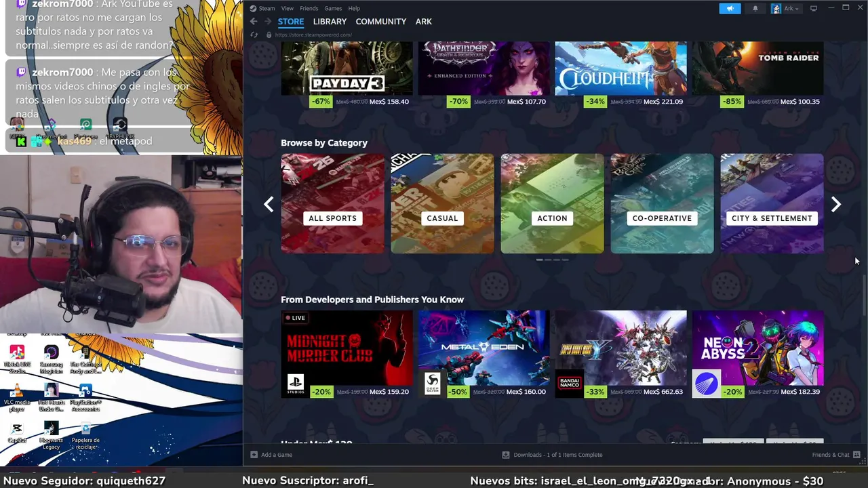Open Hogwarts Legacy desktop shortcut
Viewport: 868px width, 488px height.
tap(51, 434)
